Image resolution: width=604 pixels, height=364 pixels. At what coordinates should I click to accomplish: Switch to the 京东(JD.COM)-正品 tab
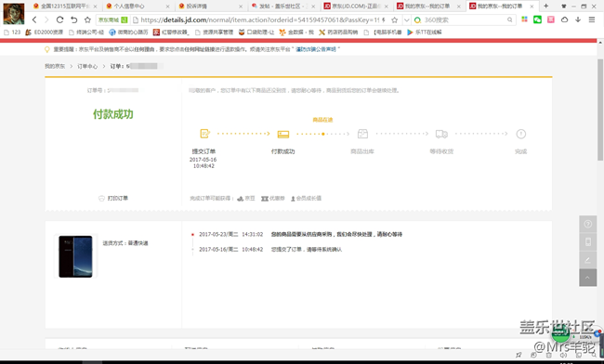[x=356, y=6]
